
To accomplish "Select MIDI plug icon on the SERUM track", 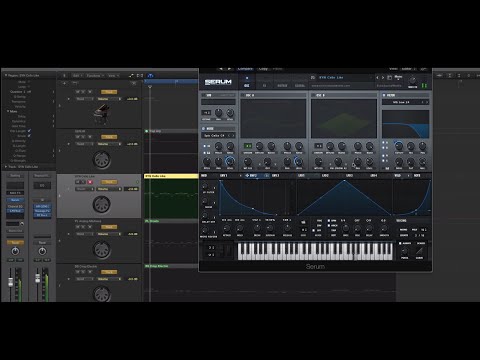I will (x=102, y=160).
